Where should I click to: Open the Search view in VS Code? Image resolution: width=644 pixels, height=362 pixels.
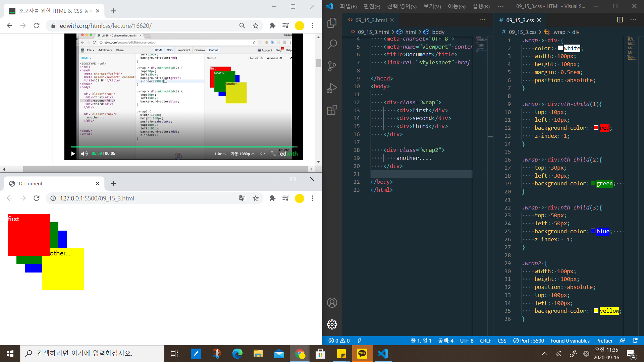pyautogui.click(x=332, y=44)
